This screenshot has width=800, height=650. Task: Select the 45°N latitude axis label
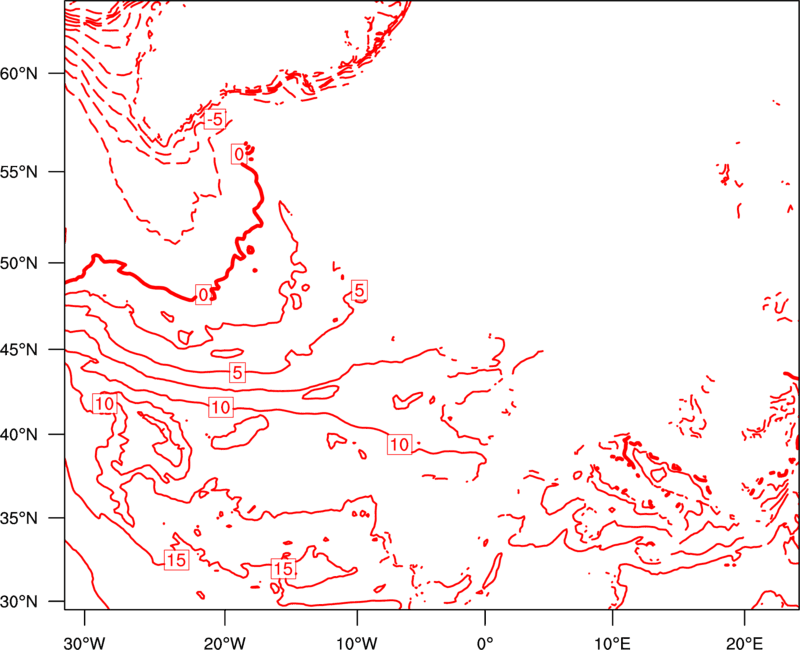point(19,349)
